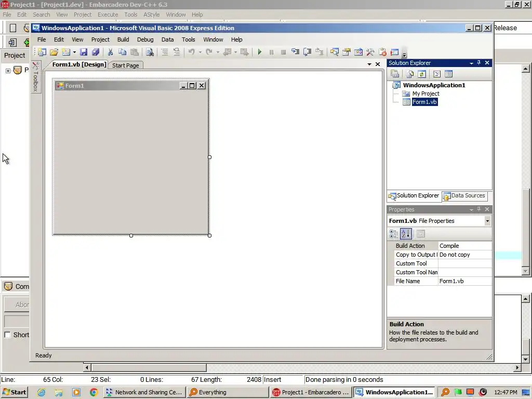The width and height of the screenshot is (532, 399).
Task: Click the Step Over icon
Action: [308, 52]
